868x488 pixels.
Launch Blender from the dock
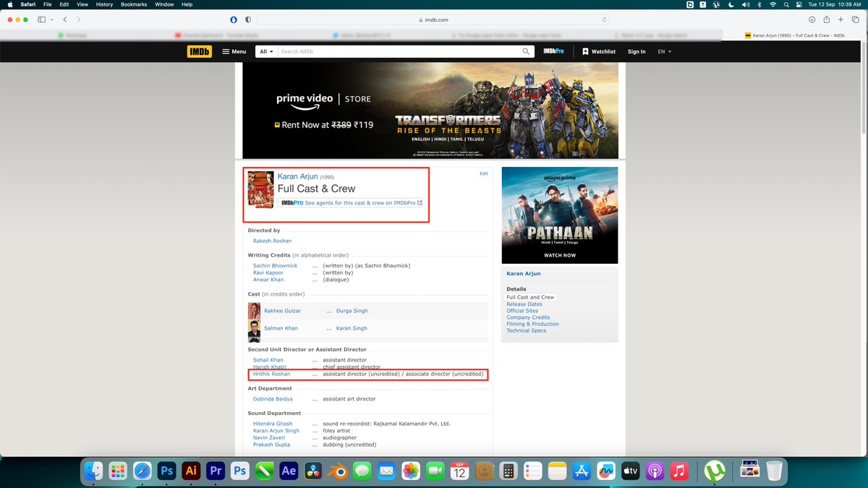click(x=338, y=471)
